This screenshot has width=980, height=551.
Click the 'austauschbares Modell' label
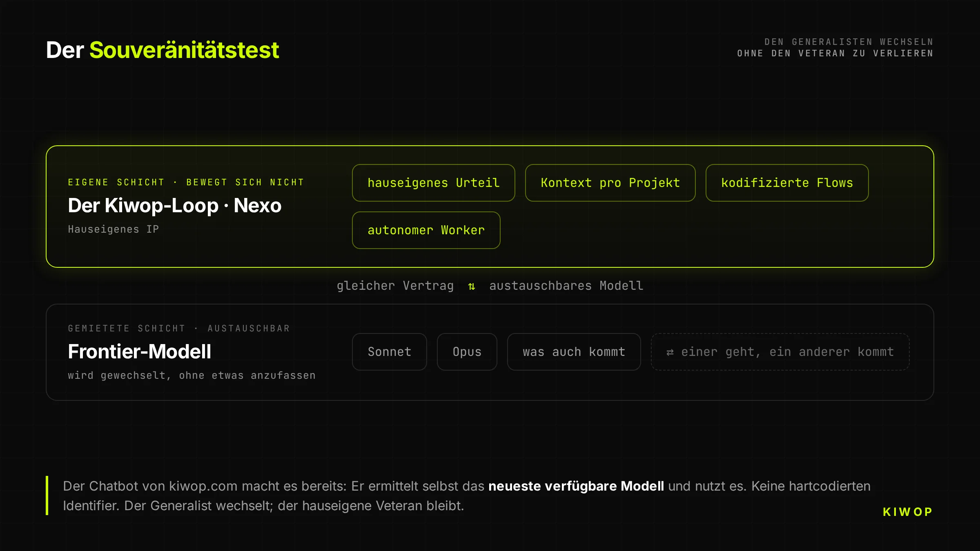[x=566, y=286]
